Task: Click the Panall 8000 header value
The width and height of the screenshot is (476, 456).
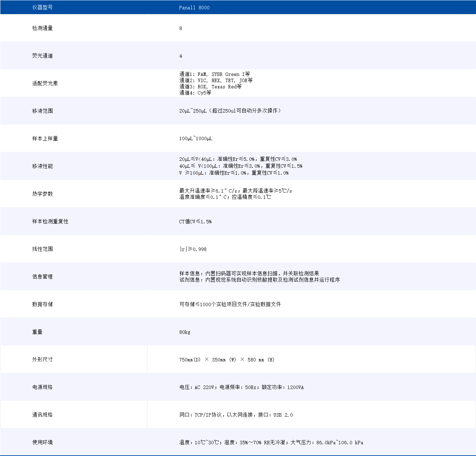Action: click(x=194, y=8)
